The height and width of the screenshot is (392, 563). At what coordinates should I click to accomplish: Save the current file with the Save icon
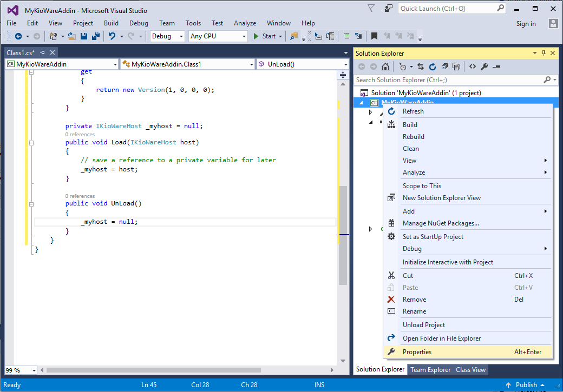click(x=84, y=36)
